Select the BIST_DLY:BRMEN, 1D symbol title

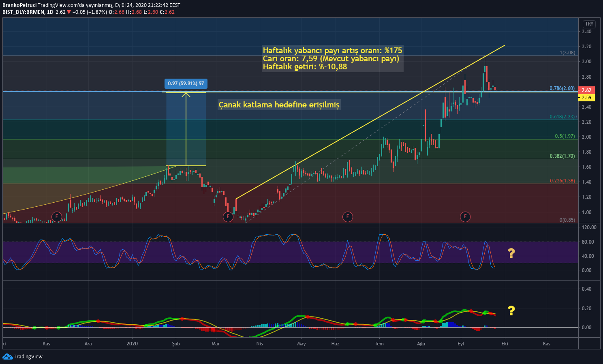pyautogui.click(x=28, y=12)
